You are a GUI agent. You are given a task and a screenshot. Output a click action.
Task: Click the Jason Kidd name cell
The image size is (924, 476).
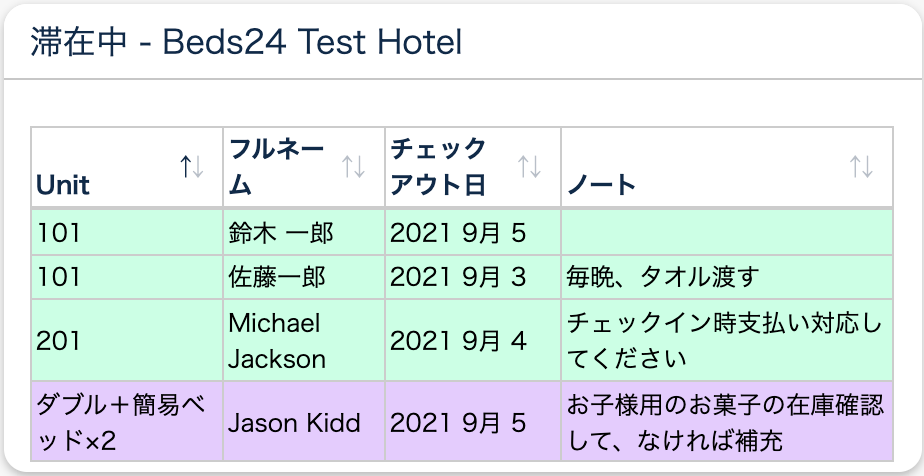pos(294,422)
